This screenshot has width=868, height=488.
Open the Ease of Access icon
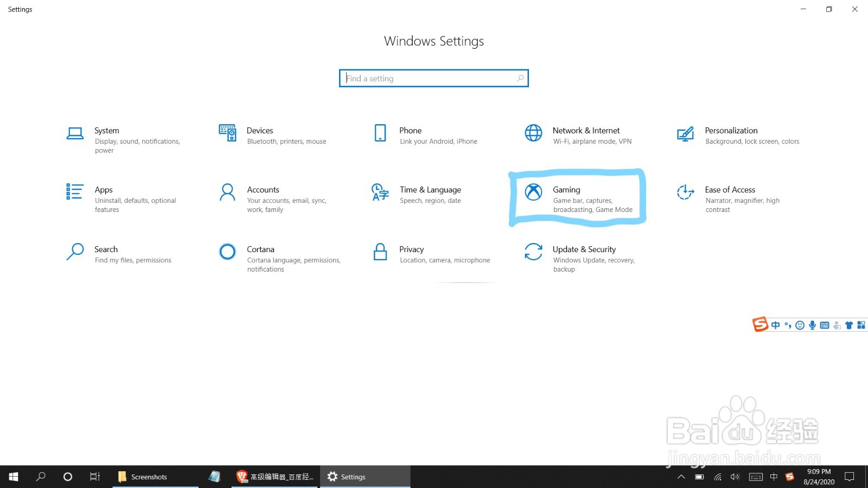coord(685,192)
